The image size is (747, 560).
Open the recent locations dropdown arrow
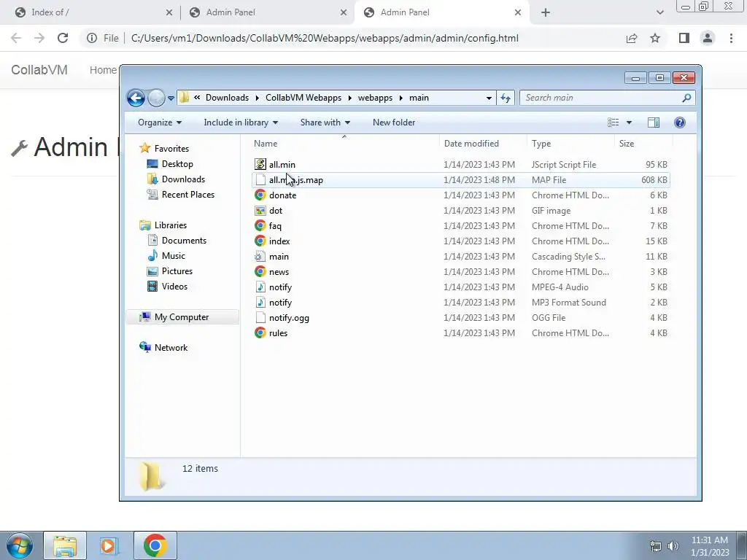tap(171, 98)
